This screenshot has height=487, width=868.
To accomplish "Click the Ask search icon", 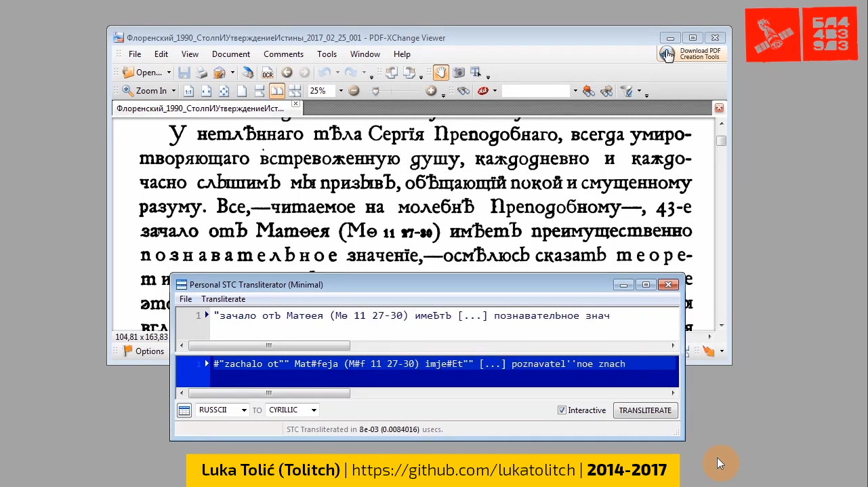I will click(483, 91).
